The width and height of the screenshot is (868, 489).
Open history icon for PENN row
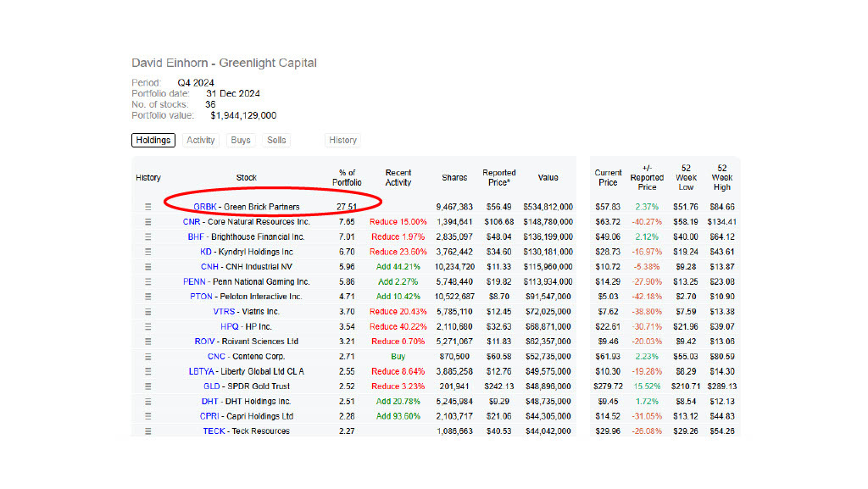pos(147,281)
